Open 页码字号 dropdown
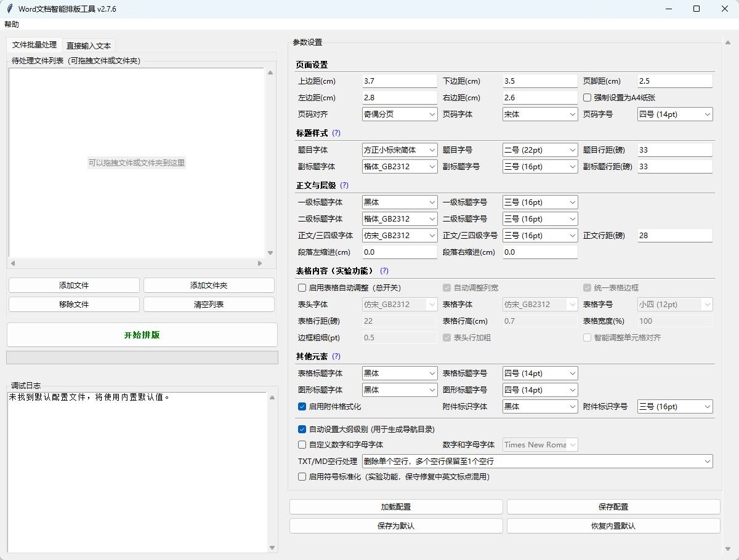Image resolution: width=739 pixels, height=560 pixels. click(675, 114)
